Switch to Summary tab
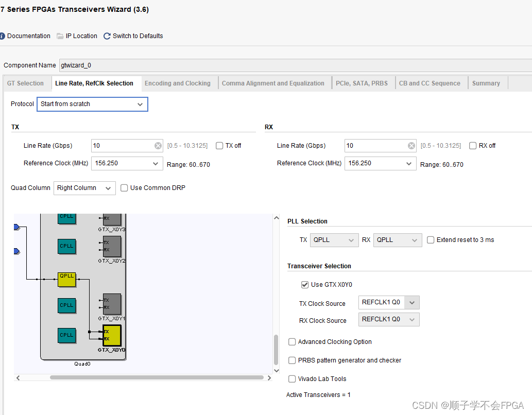Viewport: 532px width, 415px height. [x=486, y=83]
